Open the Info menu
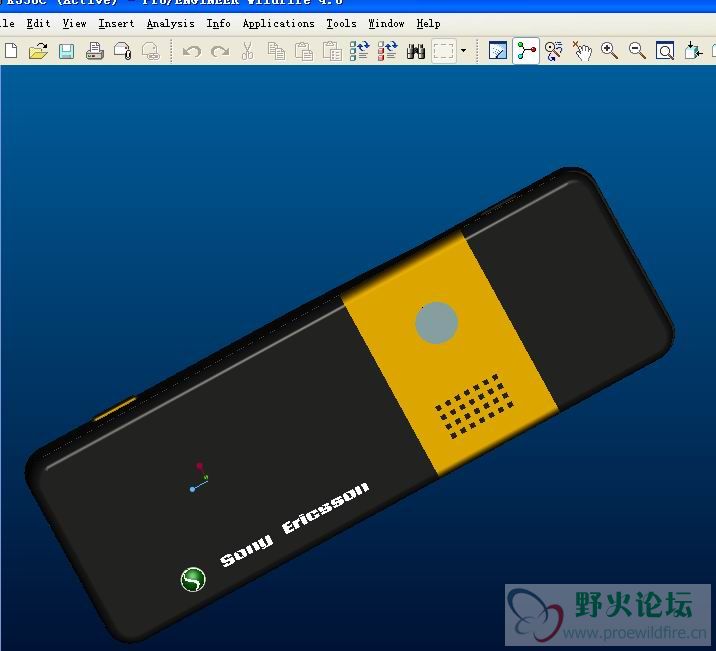 (218, 23)
